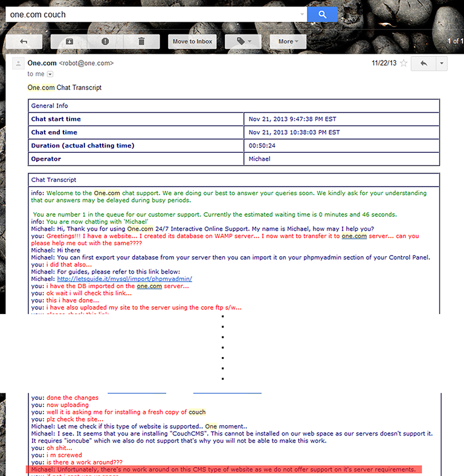This screenshot has width=464, height=476.
Task: Click the 'Chat Transcript' section header
Action: click(234, 180)
